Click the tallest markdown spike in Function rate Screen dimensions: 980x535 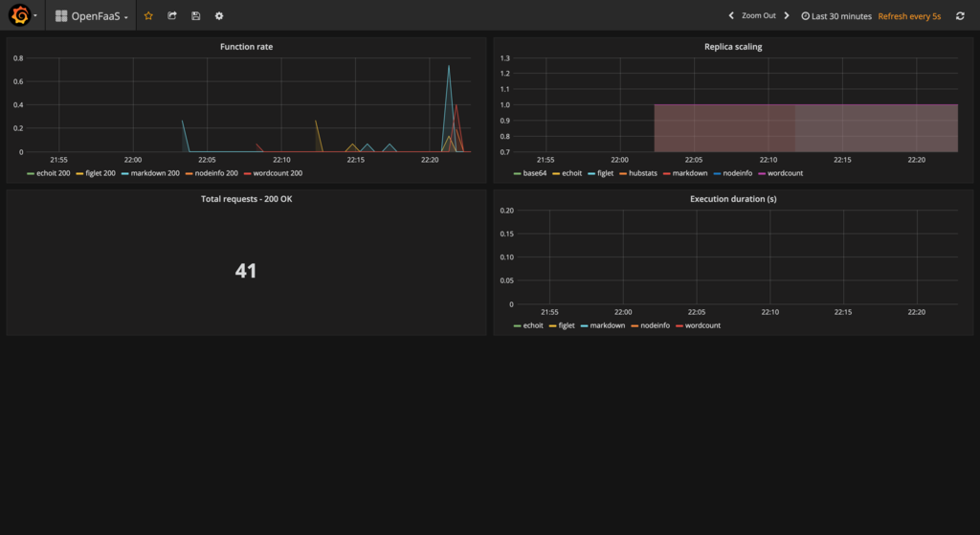449,66
